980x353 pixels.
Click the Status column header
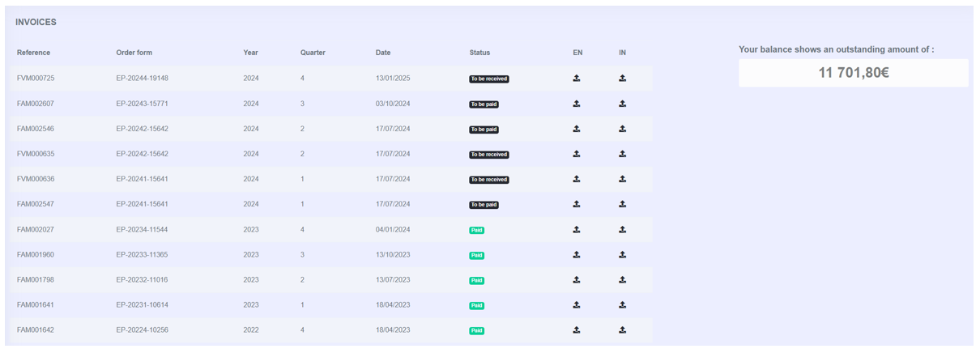point(479,53)
